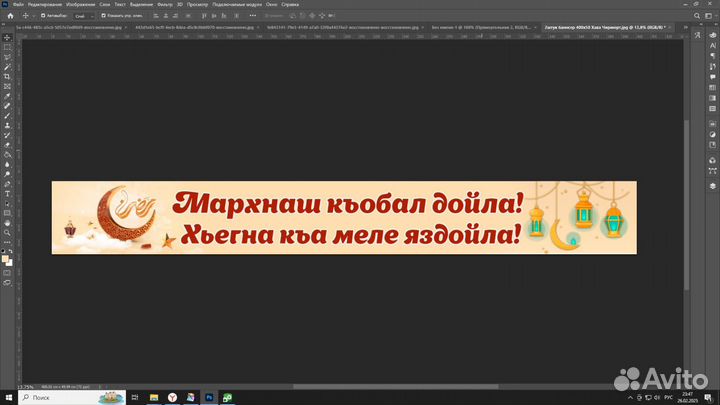Align right edges in options bar

pos(175,16)
